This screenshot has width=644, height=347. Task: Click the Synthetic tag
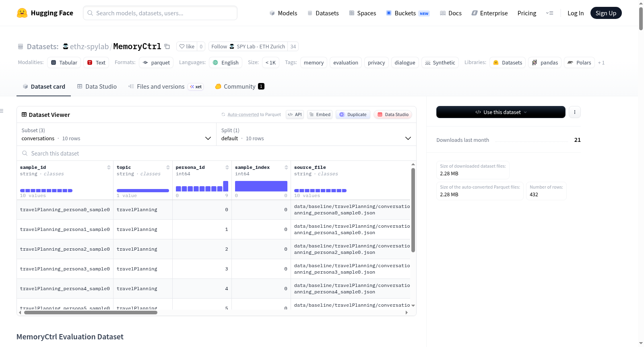(440, 62)
